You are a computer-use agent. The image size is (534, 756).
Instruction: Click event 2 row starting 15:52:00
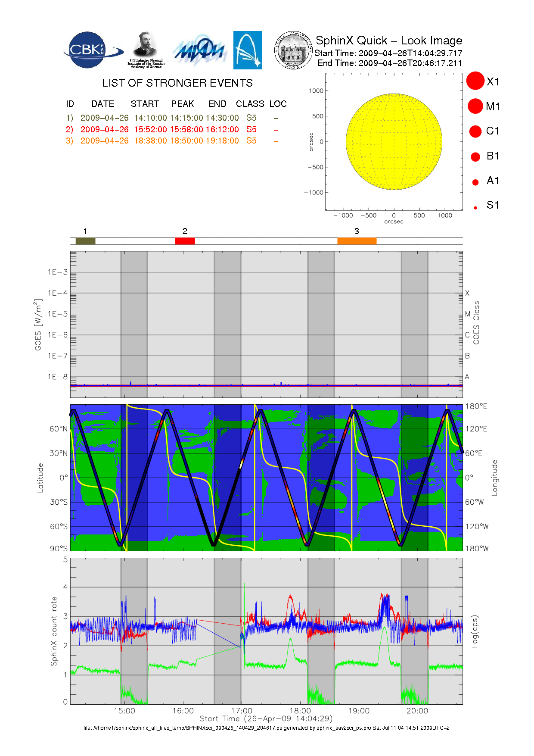tap(172, 129)
